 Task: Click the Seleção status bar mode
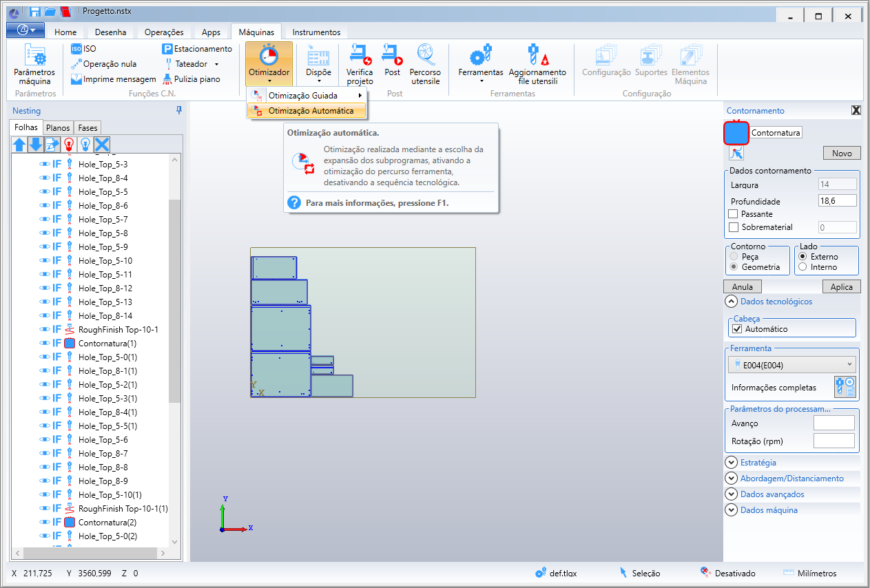point(639,573)
